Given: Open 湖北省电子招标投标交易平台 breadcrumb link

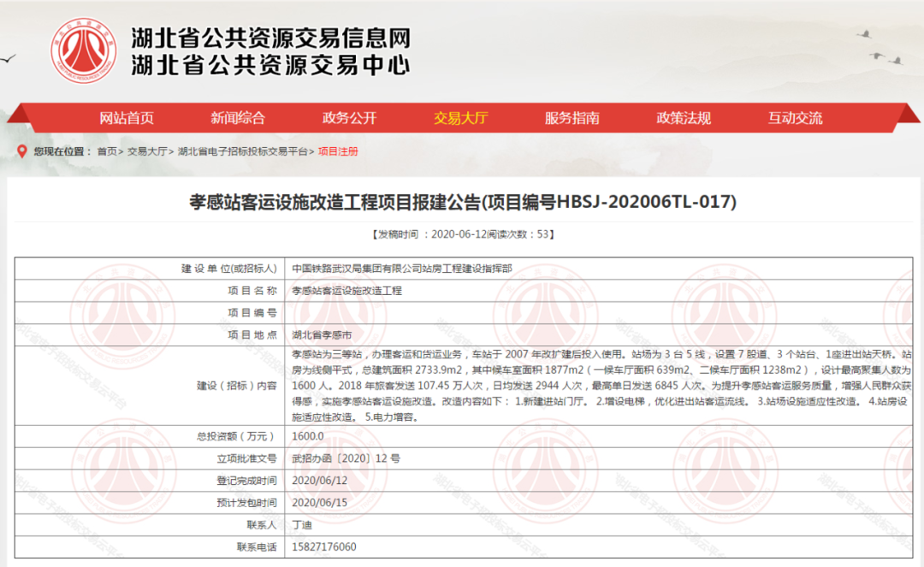Looking at the screenshot, I should pyautogui.click(x=242, y=151).
